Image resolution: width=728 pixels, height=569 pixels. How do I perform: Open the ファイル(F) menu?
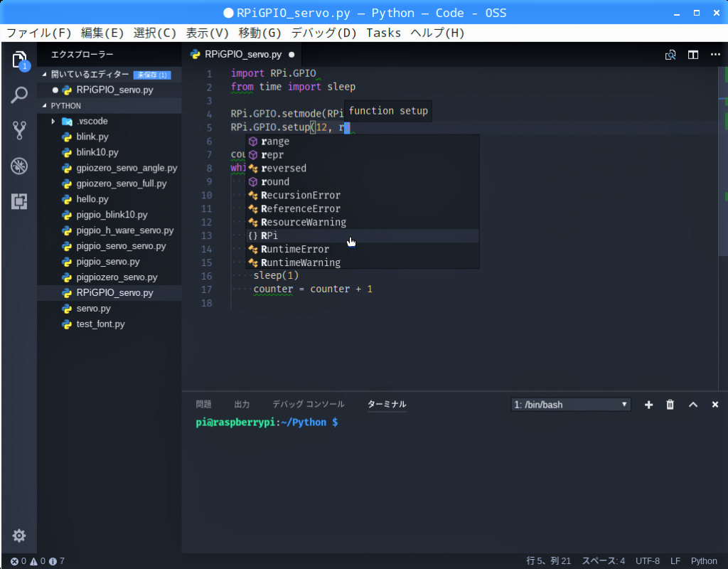tap(39, 33)
